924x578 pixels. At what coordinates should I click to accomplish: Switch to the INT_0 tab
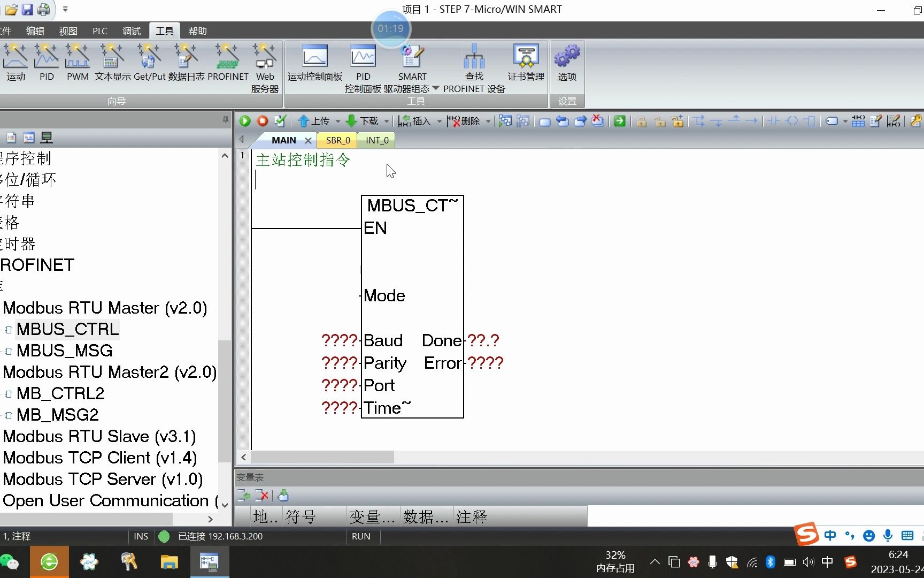click(377, 140)
